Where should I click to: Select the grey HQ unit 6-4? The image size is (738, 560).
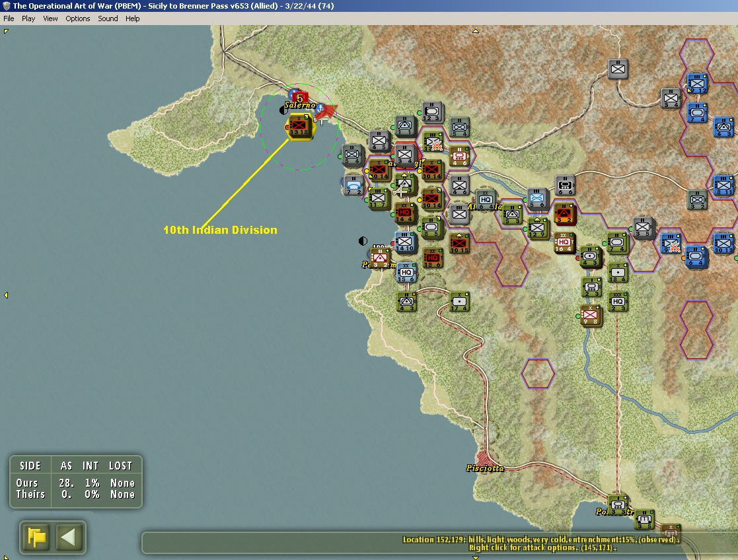[486, 201]
